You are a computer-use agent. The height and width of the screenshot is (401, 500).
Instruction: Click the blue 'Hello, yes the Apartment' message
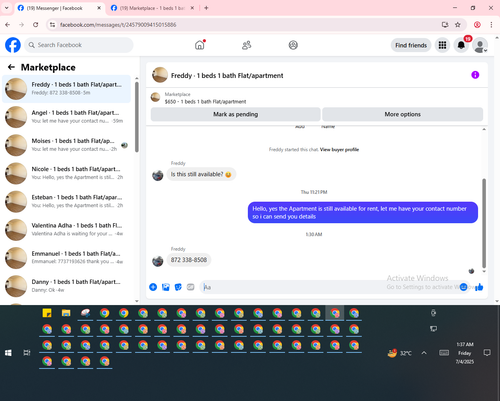click(363, 213)
